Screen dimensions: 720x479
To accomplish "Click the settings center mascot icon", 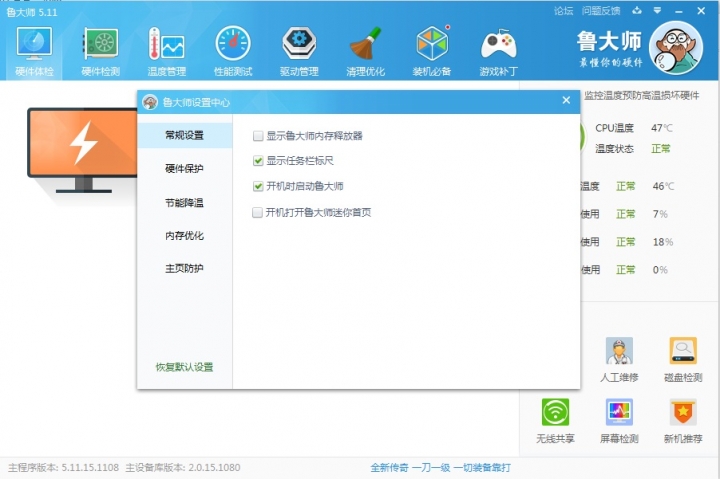I will click(150, 102).
